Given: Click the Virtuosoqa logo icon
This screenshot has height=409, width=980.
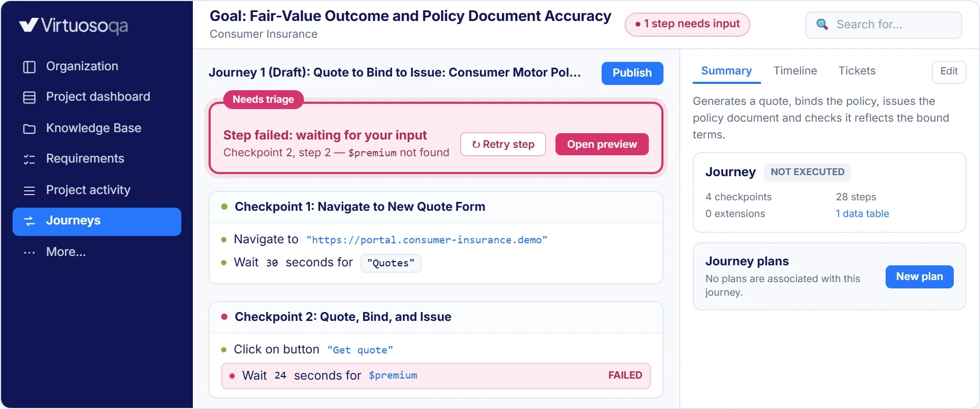Looking at the screenshot, I should (x=28, y=25).
